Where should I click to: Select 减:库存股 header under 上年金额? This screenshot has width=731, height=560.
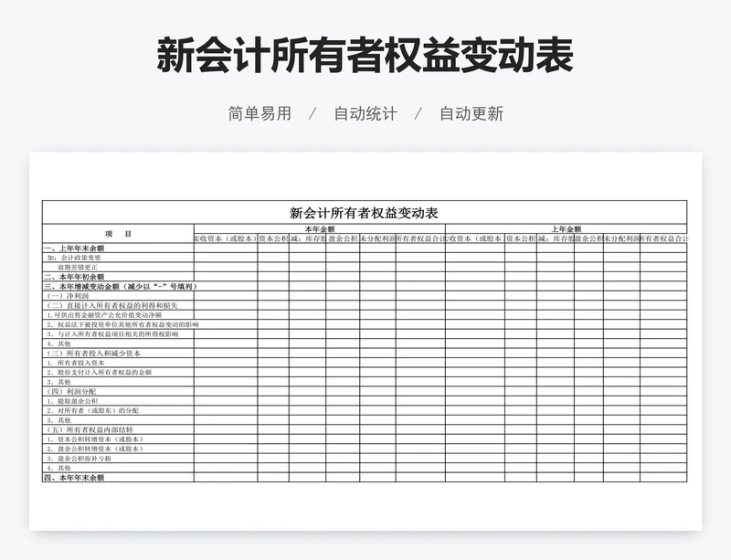pos(556,238)
